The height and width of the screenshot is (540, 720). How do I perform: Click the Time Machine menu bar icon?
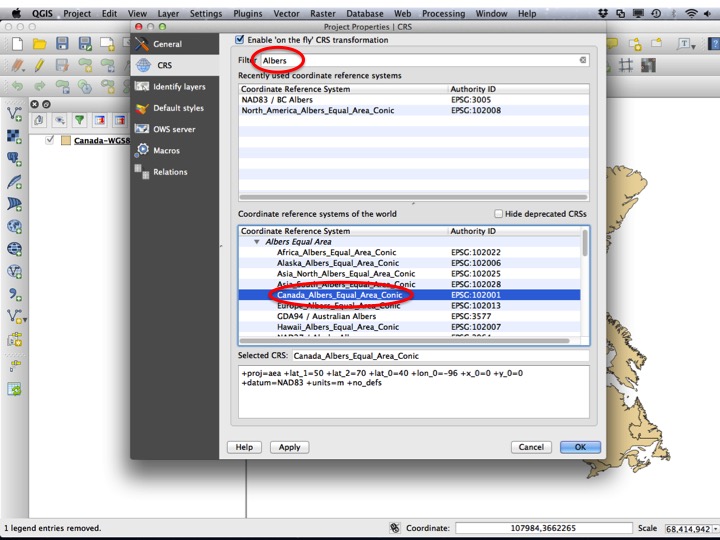coord(656,13)
